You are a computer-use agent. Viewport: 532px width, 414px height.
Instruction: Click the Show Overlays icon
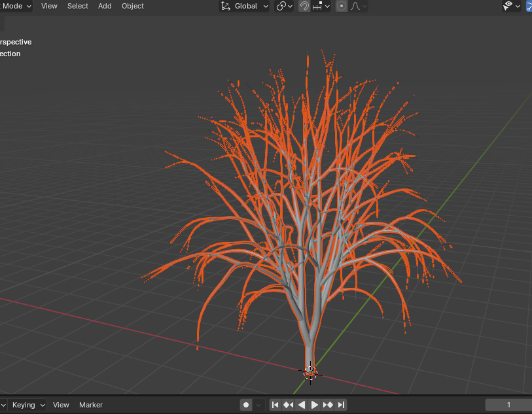coord(507,6)
